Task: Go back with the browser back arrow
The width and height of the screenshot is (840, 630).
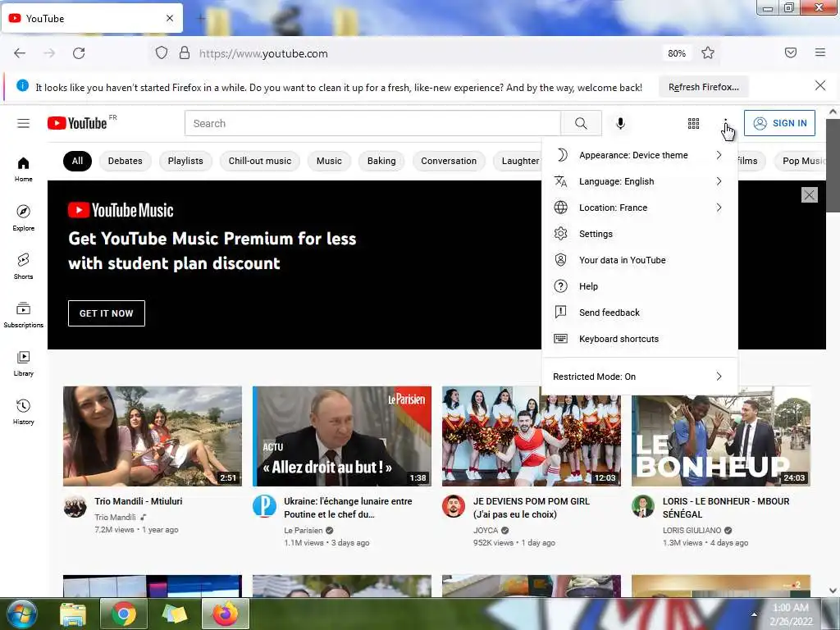Action: click(20, 53)
